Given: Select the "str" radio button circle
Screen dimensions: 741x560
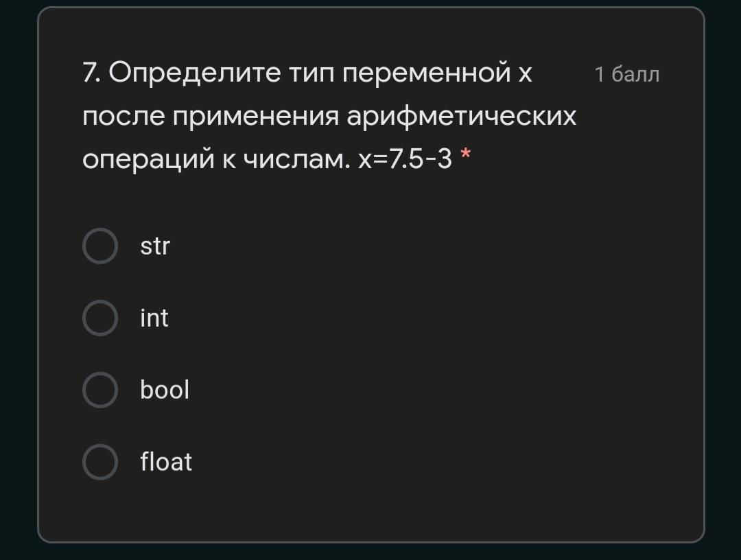Looking at the screenshot, I should click(x=100, y=246).
